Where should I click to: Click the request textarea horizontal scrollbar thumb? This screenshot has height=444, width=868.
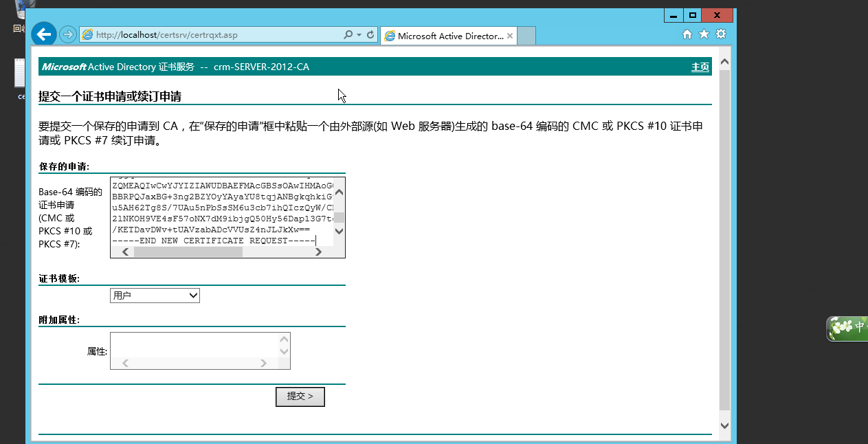[x=188, y=252]
